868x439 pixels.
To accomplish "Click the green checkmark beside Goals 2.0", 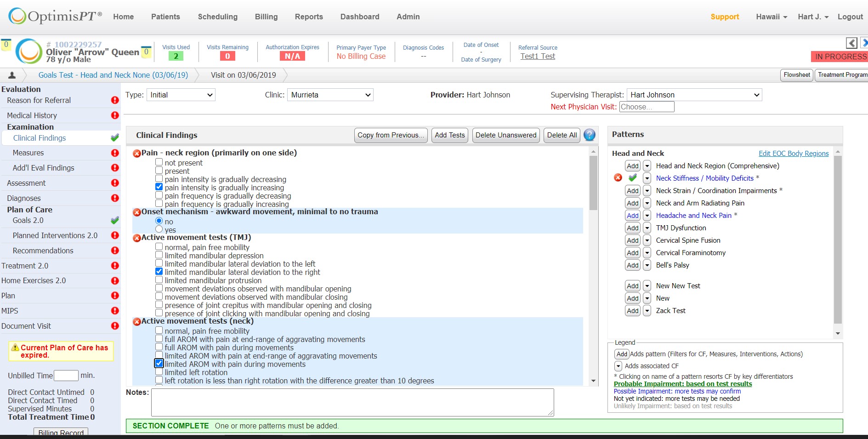I will pos(114,220).
